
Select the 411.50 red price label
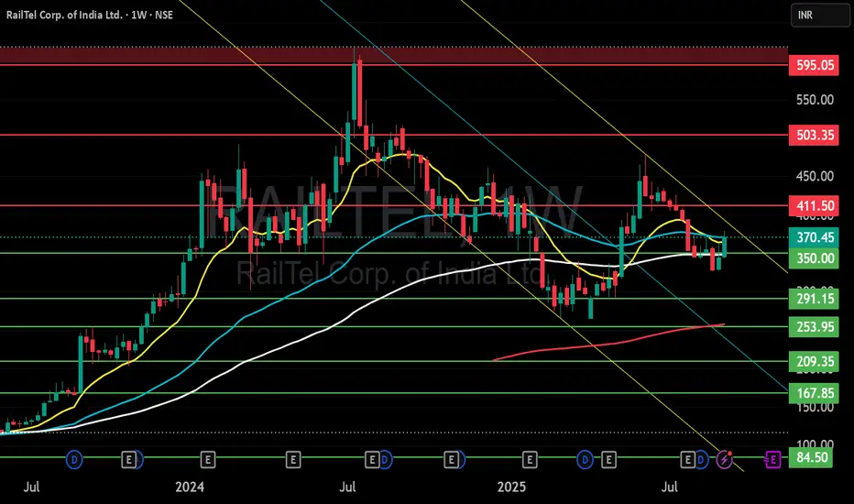pos(814,206)
